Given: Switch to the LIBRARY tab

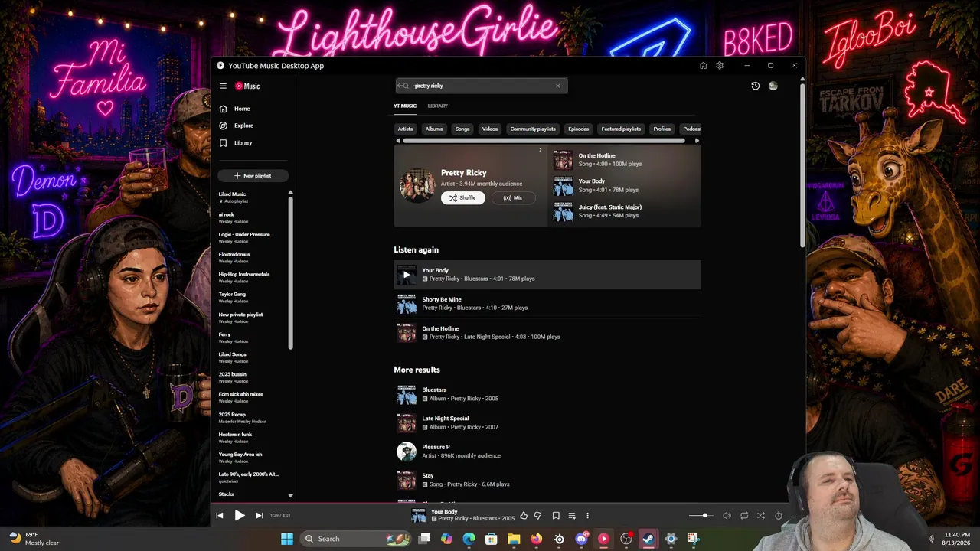Looking at the screenshot, I should (438, 106).
